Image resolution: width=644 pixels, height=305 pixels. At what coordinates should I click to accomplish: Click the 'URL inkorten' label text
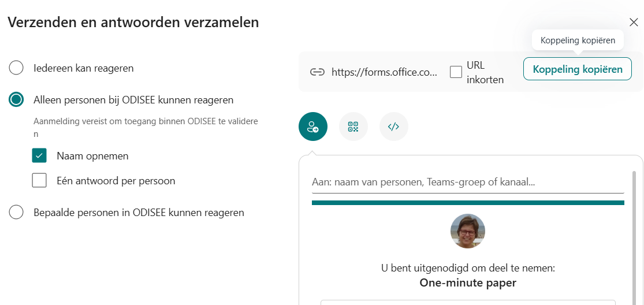(485, 73)
